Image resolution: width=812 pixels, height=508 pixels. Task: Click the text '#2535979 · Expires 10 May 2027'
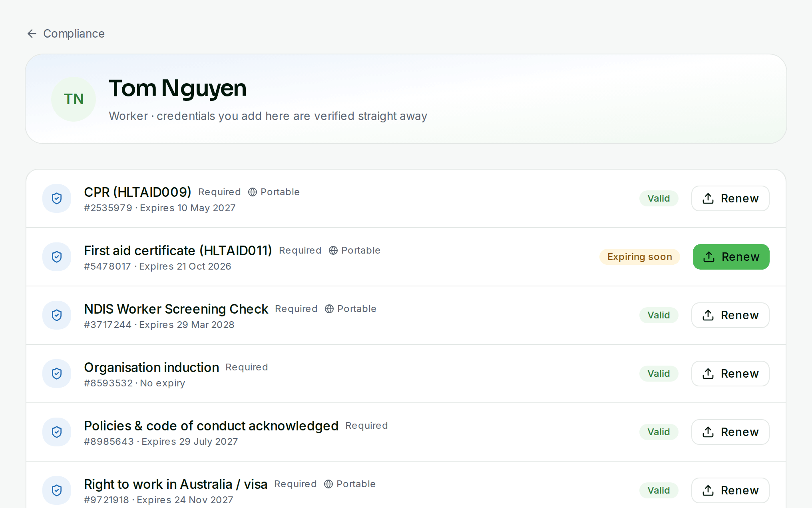(160, 208)
